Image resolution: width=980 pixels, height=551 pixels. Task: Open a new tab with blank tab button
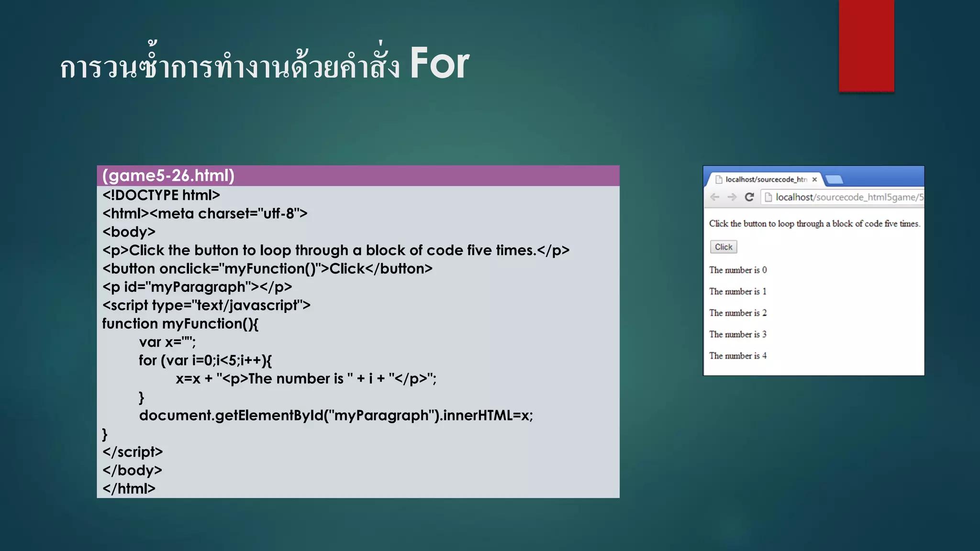pos(834,179)
